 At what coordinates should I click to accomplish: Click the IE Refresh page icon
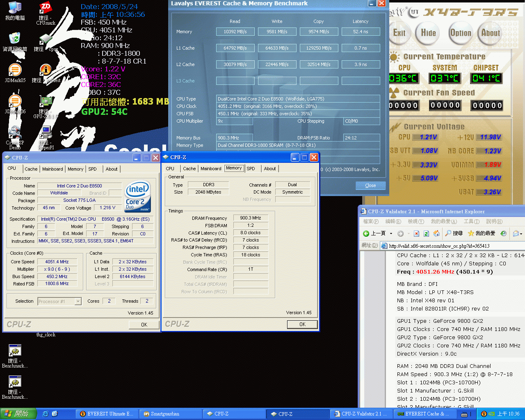(x=426, y=233)
